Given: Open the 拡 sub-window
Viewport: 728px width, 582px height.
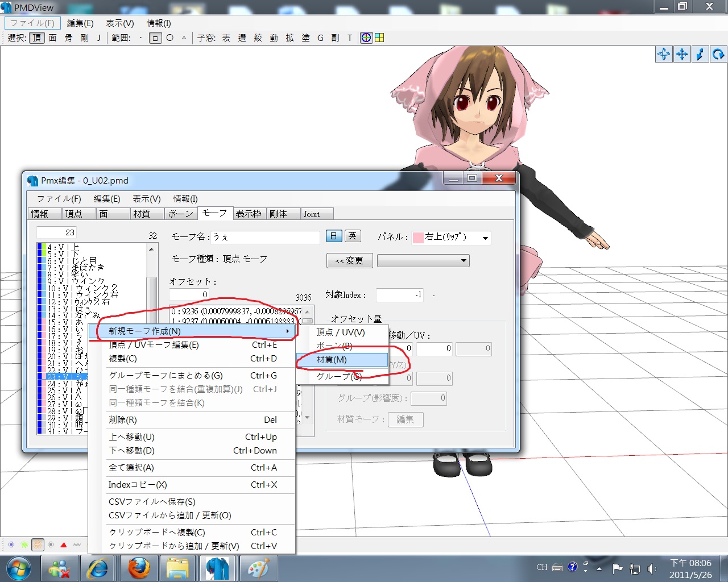Looking at the screenshot, I should tap(289, 38).
